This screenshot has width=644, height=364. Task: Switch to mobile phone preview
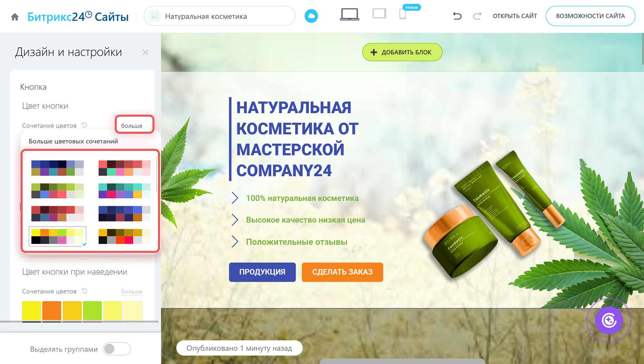(x=402, y=14)
